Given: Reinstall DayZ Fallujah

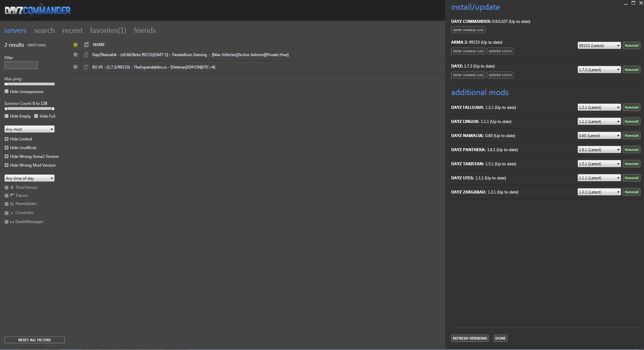Looking at the screenshot, I should tap(632, 107).
